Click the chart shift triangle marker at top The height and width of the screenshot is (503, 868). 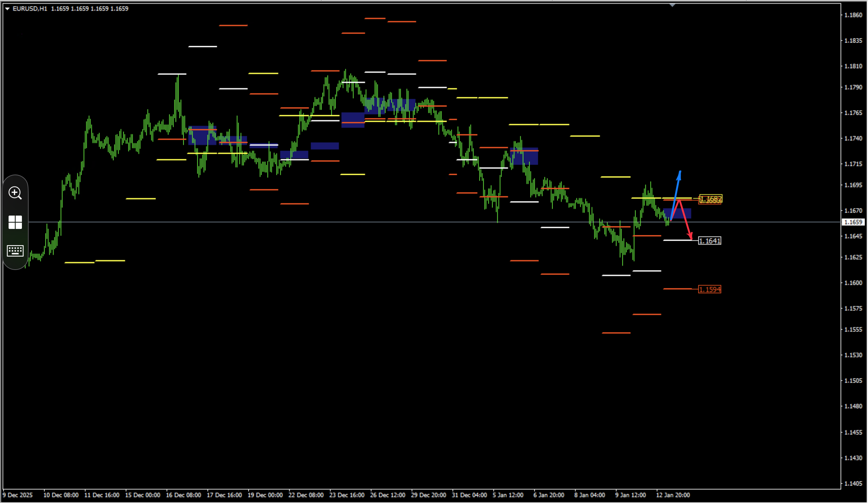(x=672, y=5)
